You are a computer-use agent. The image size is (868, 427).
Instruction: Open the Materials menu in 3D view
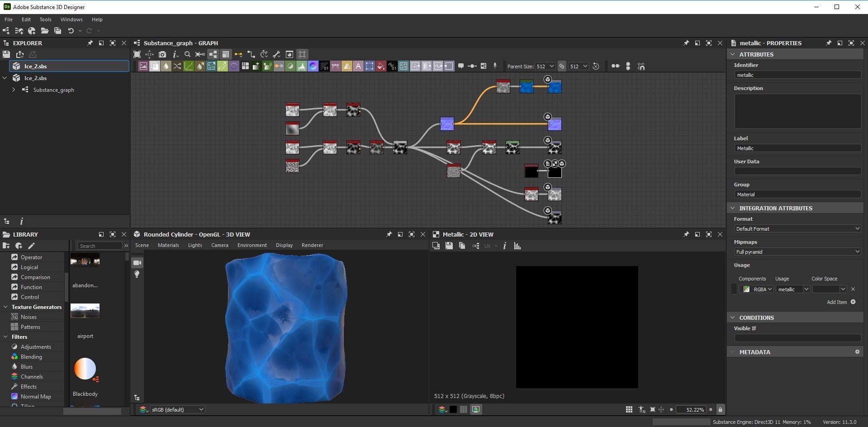click(168, 245)
